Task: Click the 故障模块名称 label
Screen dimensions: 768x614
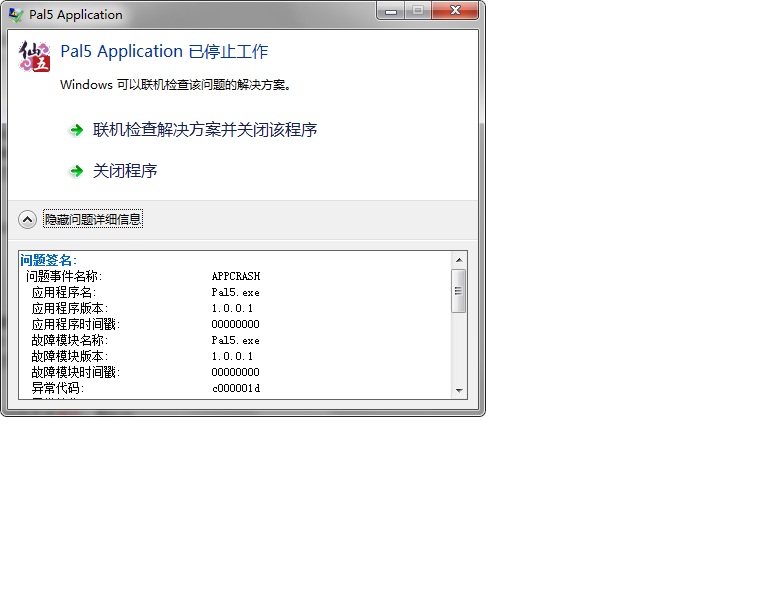Action: click(70, 340)
